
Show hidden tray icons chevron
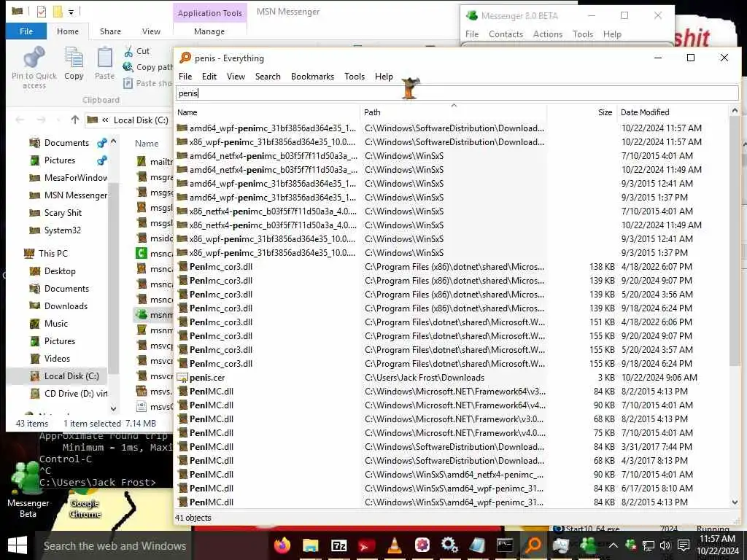tap(613, 545)
